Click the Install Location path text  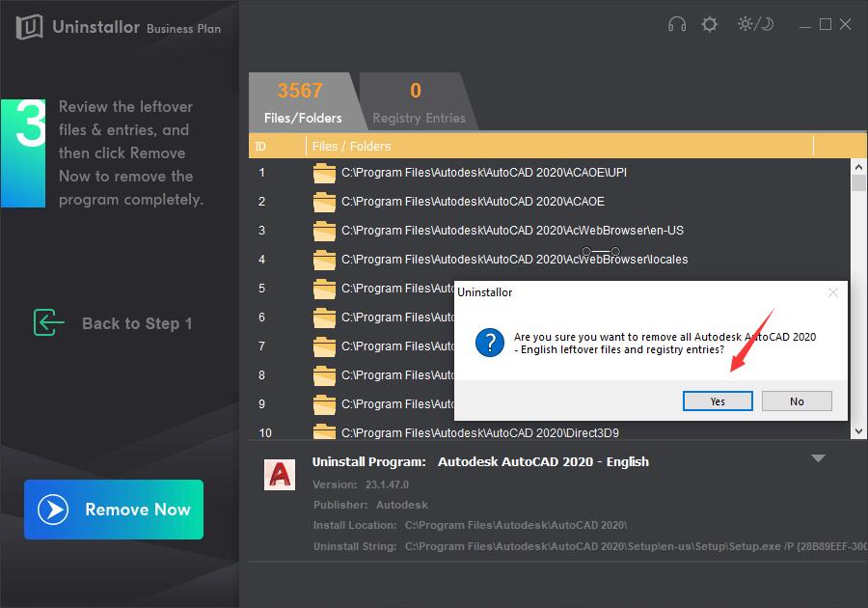(x=516, y=525)
